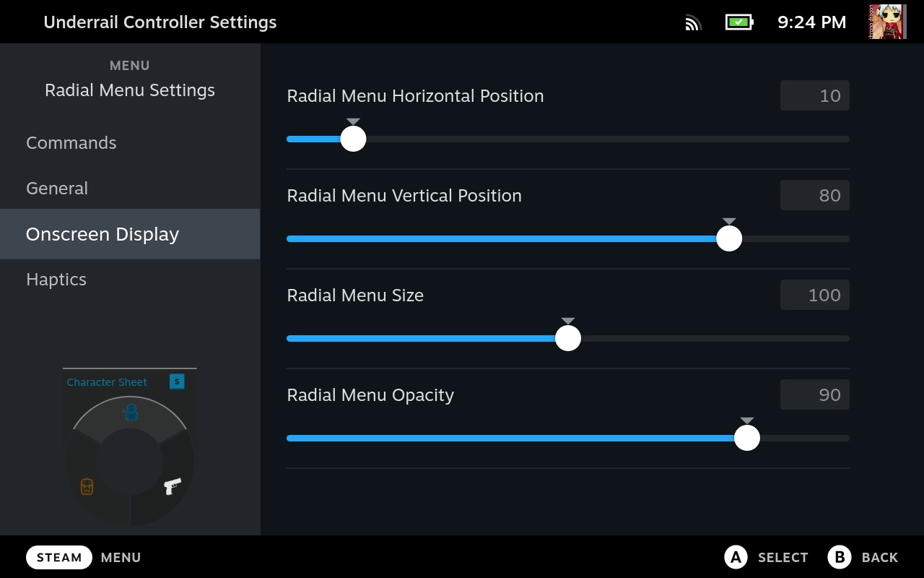Switch to the General settings tab
Screen dimensions: 924x578
click(57, 189)
